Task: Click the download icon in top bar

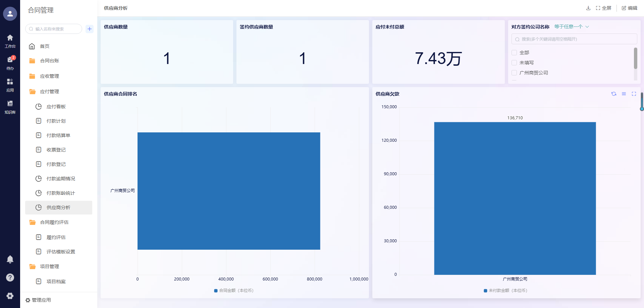Action: click(588, 8)
